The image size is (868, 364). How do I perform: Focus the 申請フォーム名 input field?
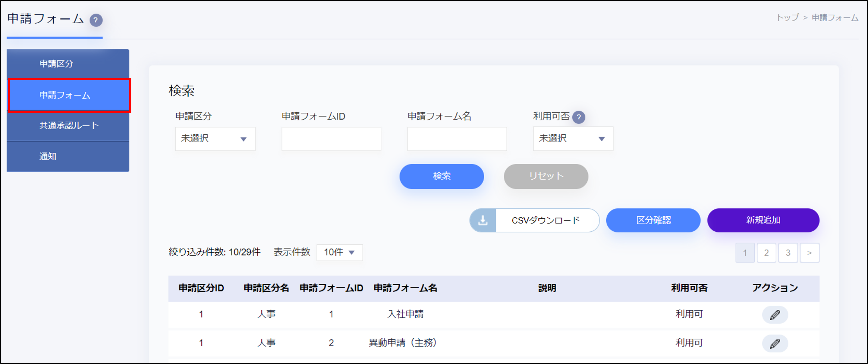[457, 139]
